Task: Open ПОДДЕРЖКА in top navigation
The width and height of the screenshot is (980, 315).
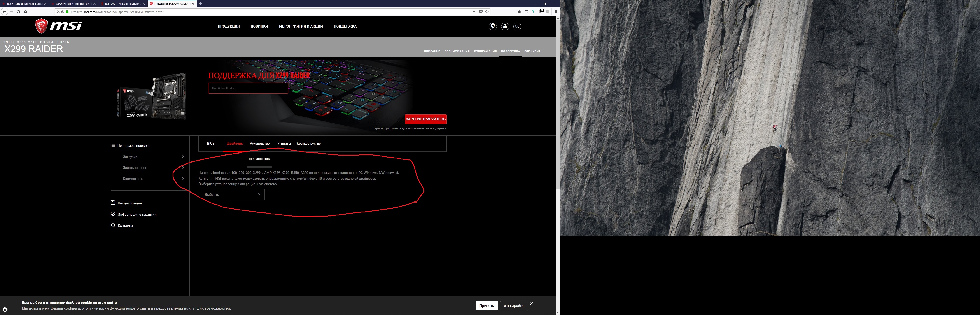Action: click(345, 26)
